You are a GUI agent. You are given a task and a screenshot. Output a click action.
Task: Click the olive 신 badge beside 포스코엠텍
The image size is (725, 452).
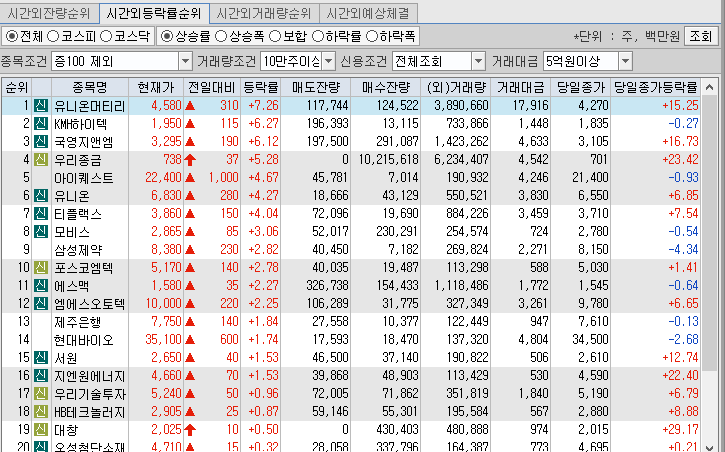click(x=41, y=268)
